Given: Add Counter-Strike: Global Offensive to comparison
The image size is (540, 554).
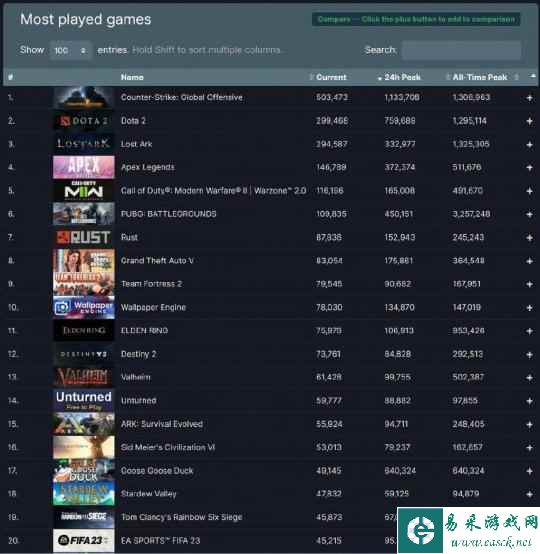Looking at the screenshot, I should coord(529,98).
